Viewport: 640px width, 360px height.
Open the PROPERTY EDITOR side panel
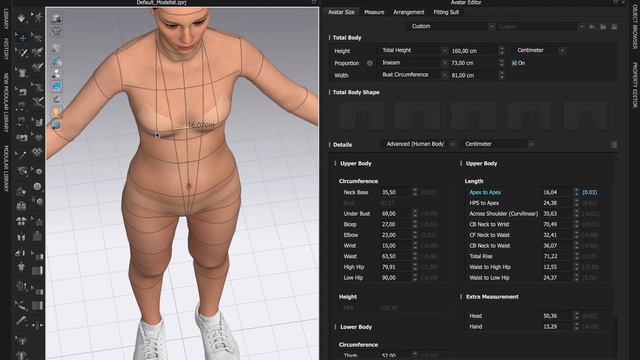635,85
